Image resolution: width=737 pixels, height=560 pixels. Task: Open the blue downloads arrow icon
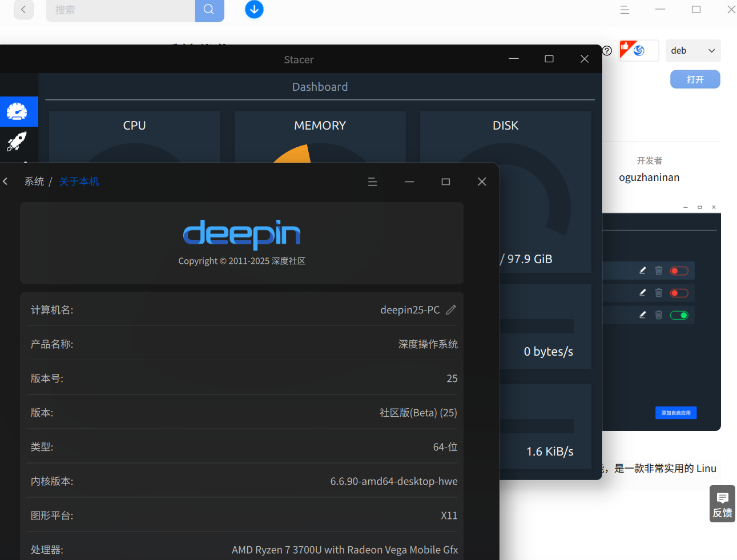tap(254, 9)
